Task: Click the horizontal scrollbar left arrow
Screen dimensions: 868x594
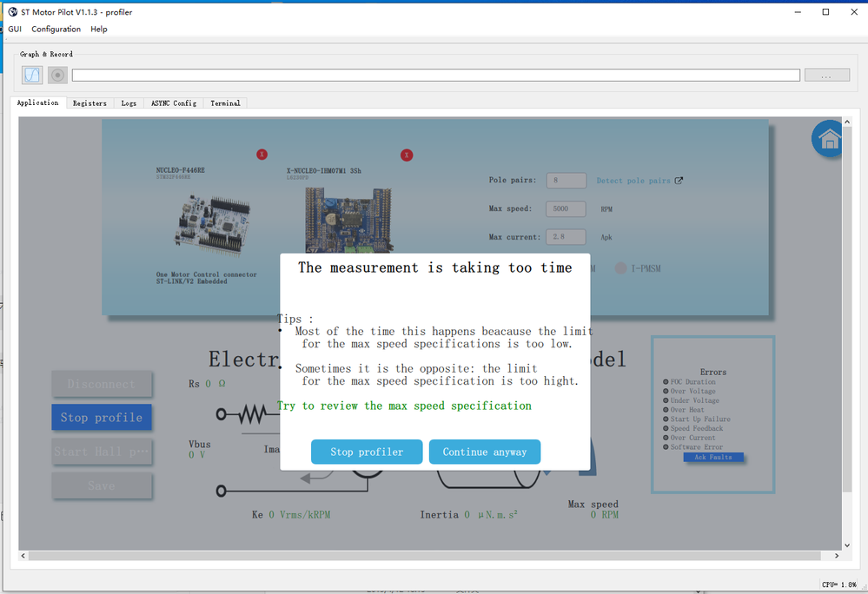Action: (23, 556)
